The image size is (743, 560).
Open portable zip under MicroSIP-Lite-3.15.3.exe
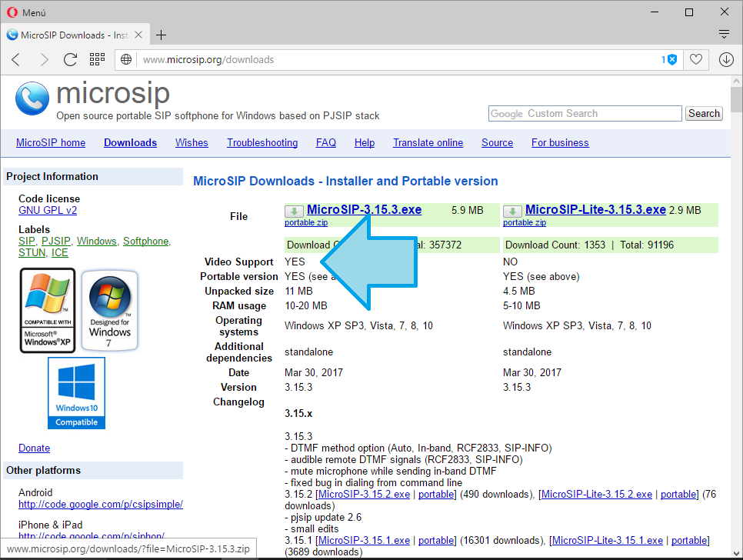point(524,222)
